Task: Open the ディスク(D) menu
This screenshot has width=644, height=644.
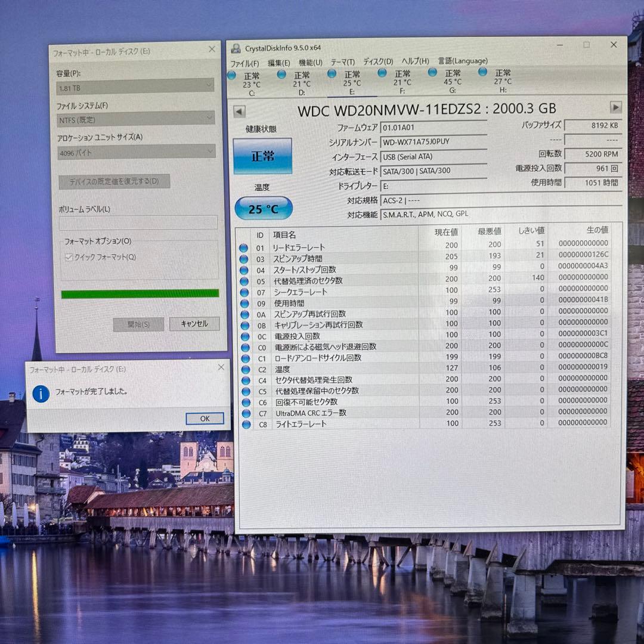Action: coord(378,61)
